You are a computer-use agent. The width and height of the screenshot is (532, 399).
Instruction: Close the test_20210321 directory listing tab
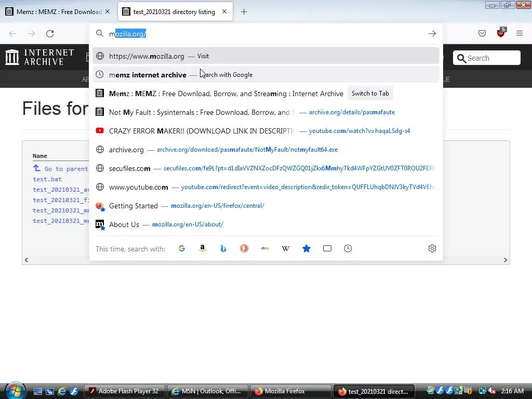click(x=224, y=11)
